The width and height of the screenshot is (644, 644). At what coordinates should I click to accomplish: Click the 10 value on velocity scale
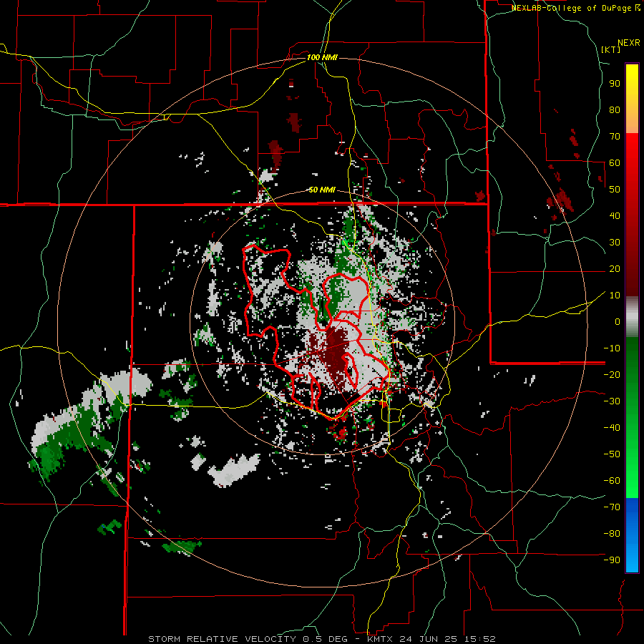[615, 296]
